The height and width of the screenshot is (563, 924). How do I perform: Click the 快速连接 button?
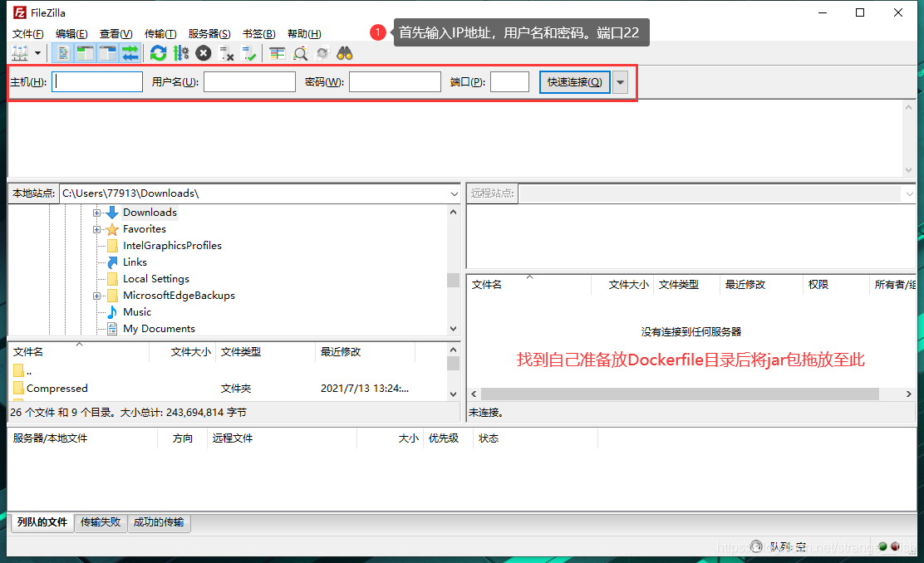click(x=574, y=82)
